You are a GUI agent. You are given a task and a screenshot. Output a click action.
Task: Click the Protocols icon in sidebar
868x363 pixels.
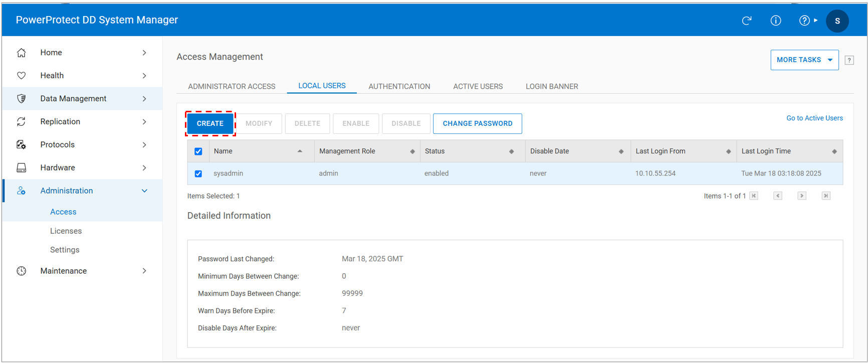coord(21,145)
